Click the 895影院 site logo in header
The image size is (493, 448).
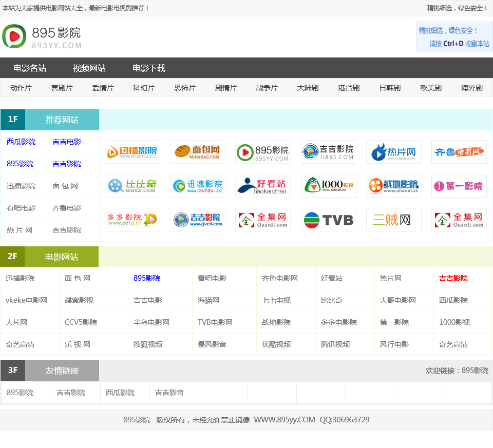[42, 37]
